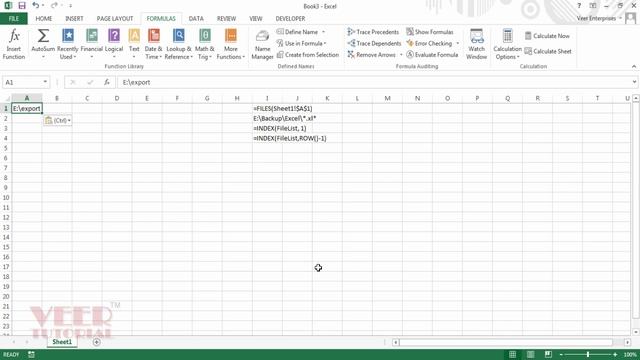Viewport: 640px width, 360px height.
Task: Save the workbook with the disk icon
Action: click(22, 6)
